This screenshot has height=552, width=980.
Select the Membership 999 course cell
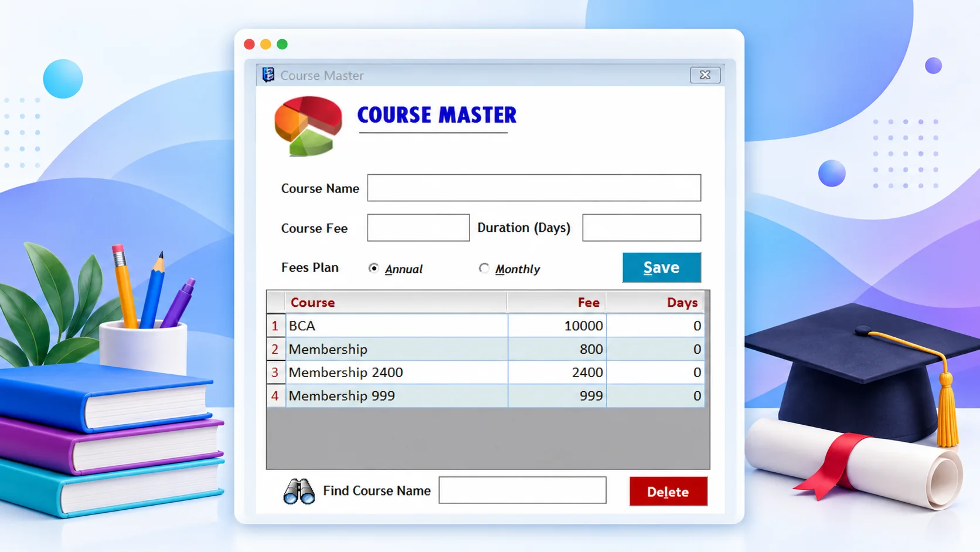397,396
